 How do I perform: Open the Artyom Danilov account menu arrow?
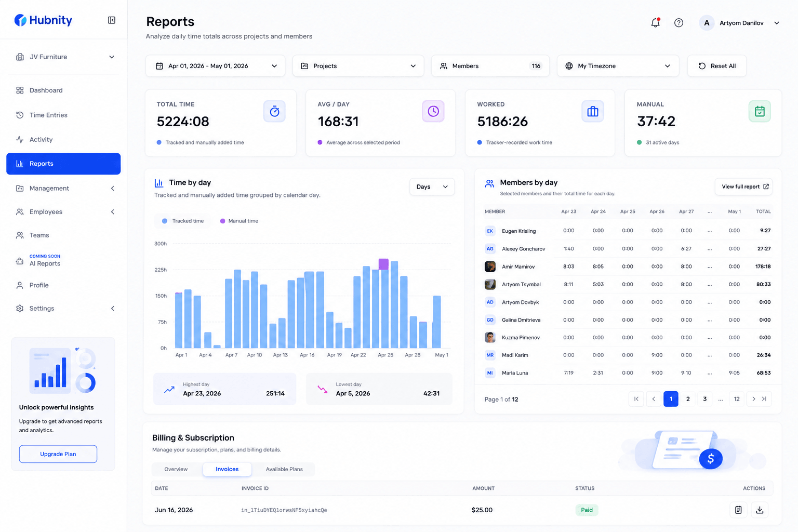[777, 23]
